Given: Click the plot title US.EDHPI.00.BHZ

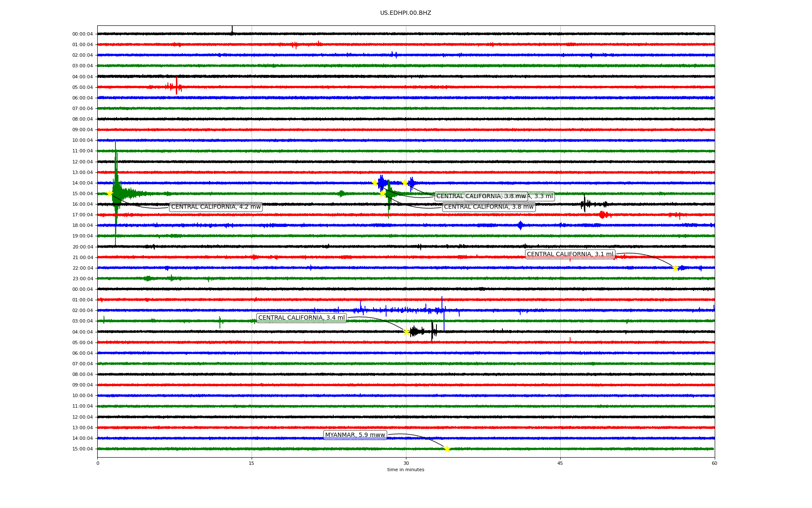Looking at the screenshot, I should (405, 13).
